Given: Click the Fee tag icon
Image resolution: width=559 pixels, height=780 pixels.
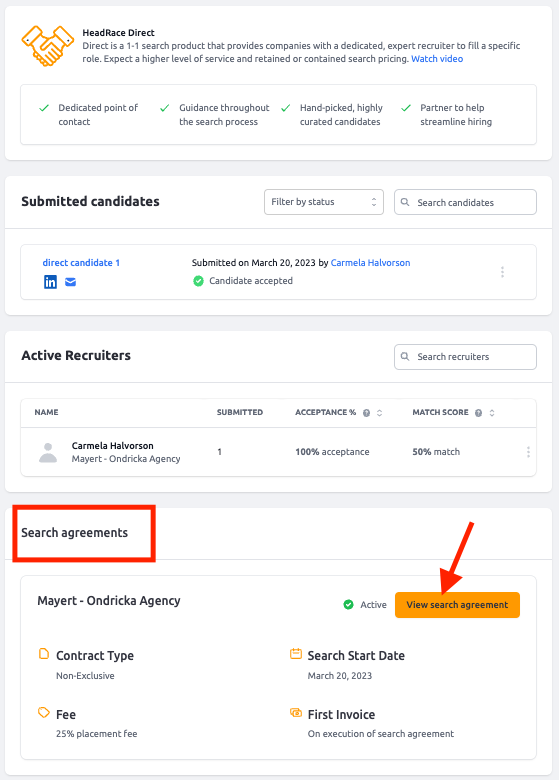Looking at the screenshot, I should 44,713.
